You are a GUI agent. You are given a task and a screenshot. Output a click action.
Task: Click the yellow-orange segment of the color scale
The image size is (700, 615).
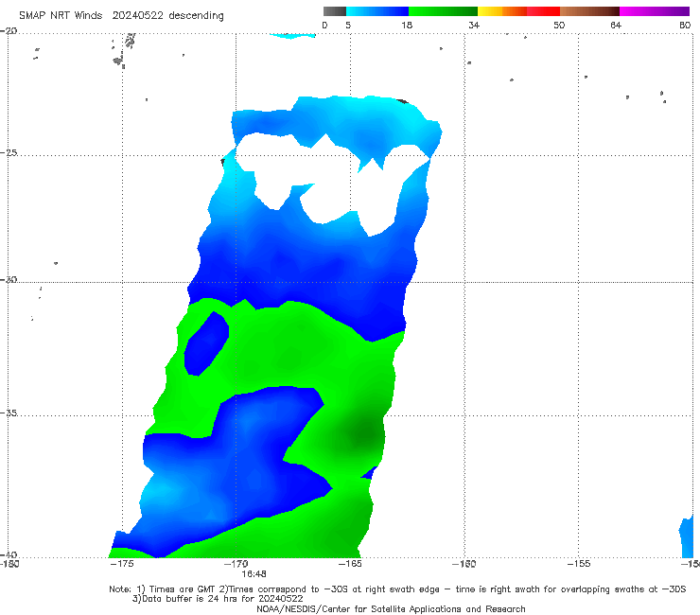click(x=502, y=11)
